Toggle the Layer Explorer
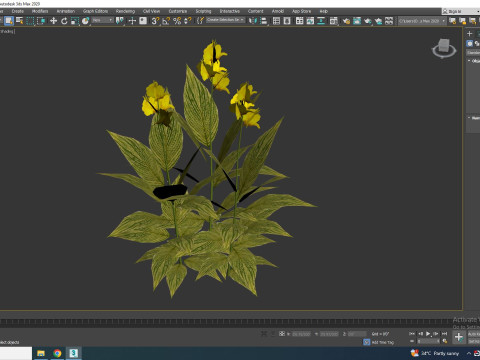 point(287,21)
